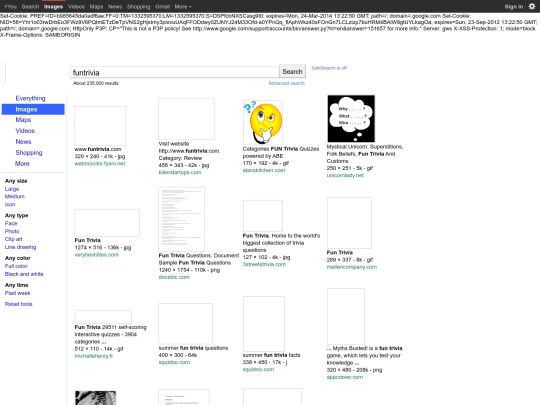This screenshot has height=405, width=540.
Task: Visit squidoo.com link under summer fun trivia facts
Action: click(258, 370)
